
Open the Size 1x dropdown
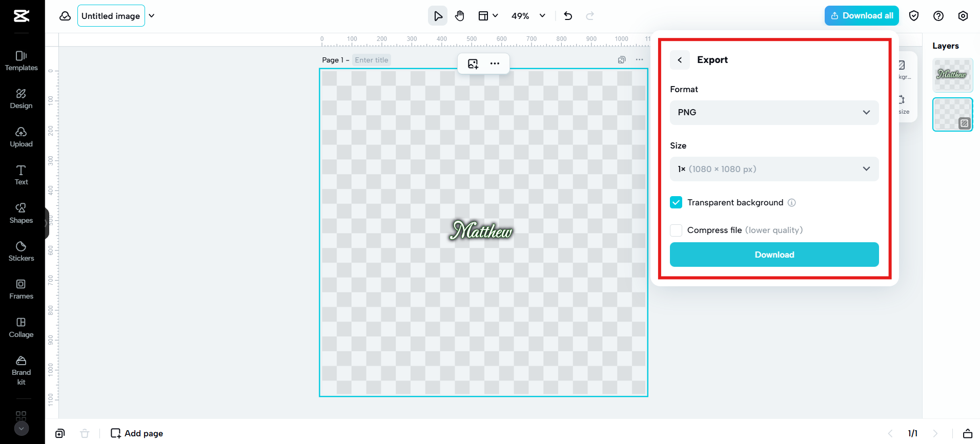click(774, 169)
